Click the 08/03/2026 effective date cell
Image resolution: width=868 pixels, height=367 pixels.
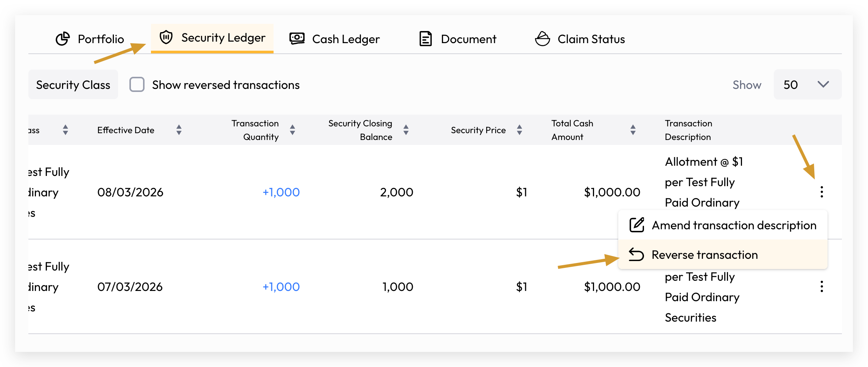pos(130,192)
